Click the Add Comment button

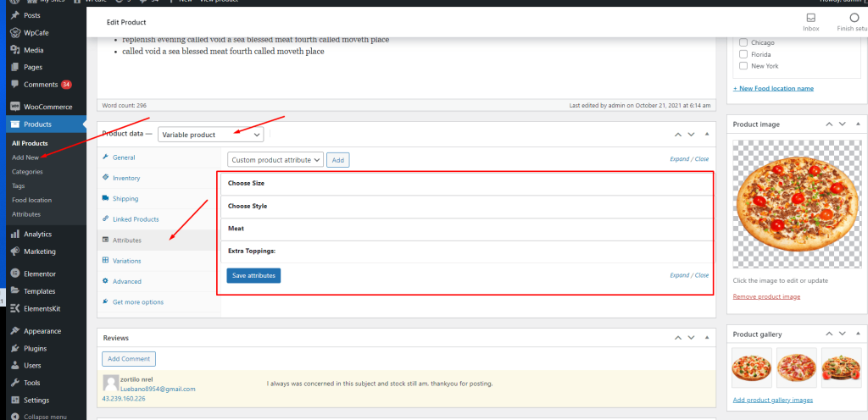129,359
